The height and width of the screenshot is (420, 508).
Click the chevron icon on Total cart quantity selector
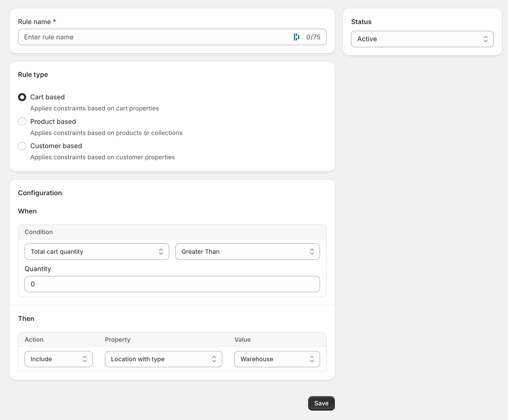[161, 252]
